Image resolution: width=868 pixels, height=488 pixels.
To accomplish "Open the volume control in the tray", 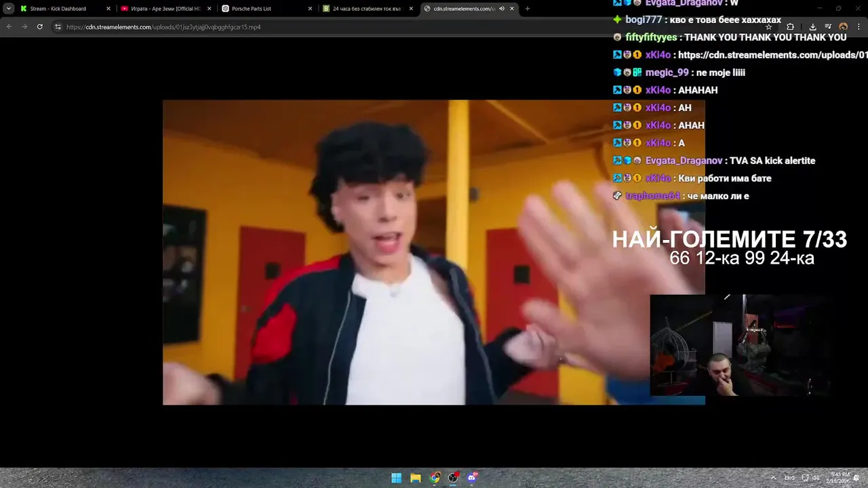I will (816, 478).
